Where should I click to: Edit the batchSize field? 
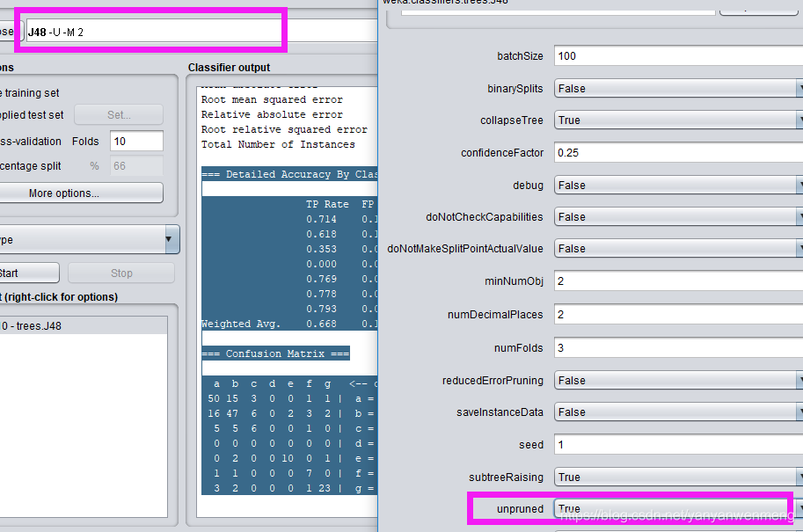pyautogui.click(x=679, y=55)
